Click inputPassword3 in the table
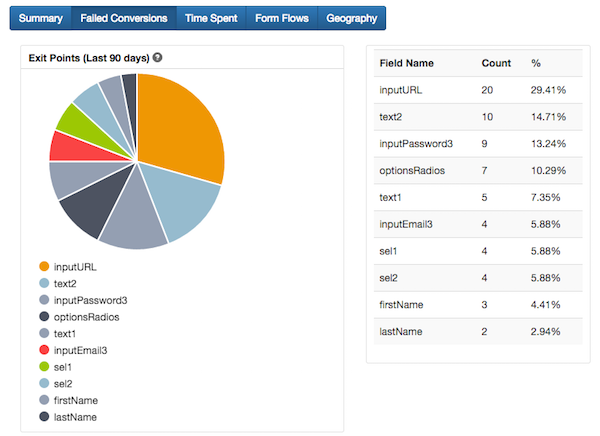600x436 pixels. (x=416, y=144)
